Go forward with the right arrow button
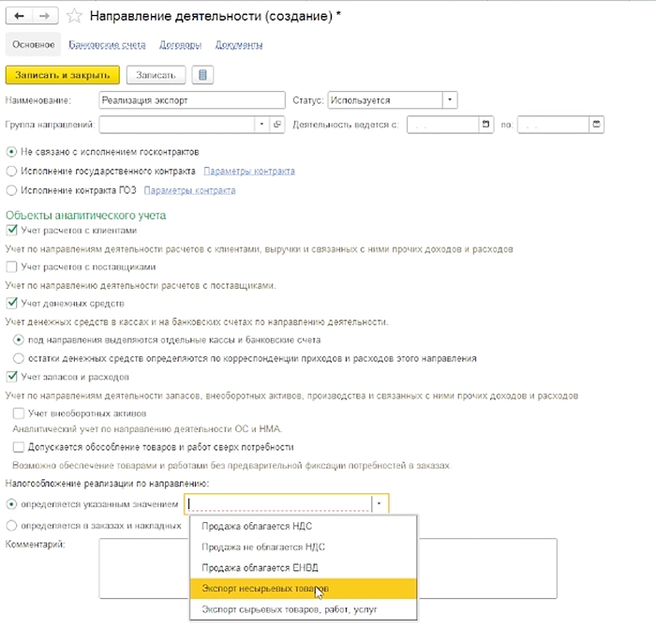 click(44, 16)
